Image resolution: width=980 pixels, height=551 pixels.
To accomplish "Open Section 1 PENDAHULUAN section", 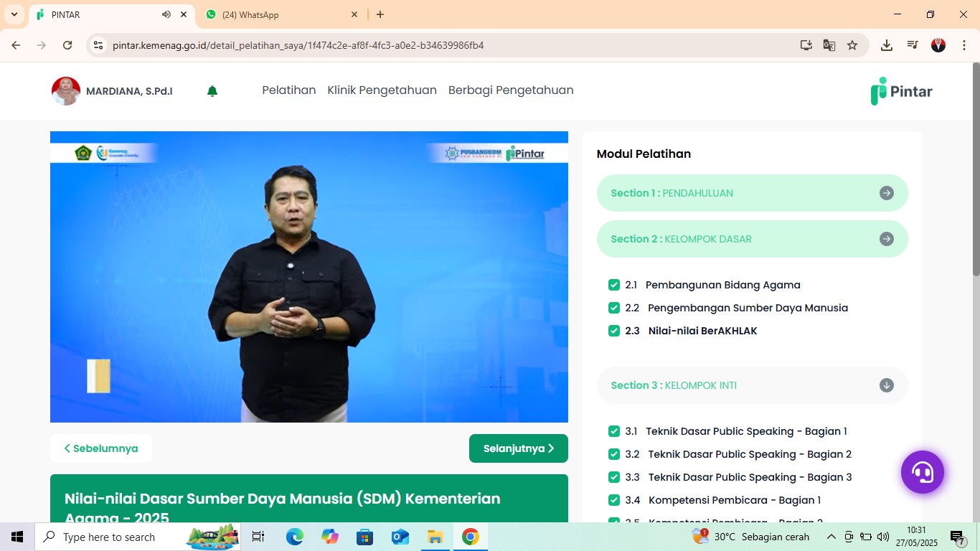I will 752,193.
